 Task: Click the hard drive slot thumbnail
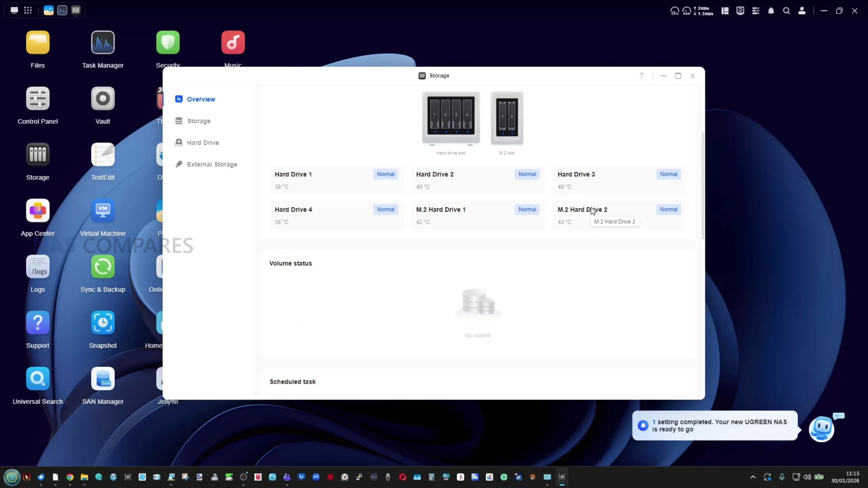pos(451,118)
